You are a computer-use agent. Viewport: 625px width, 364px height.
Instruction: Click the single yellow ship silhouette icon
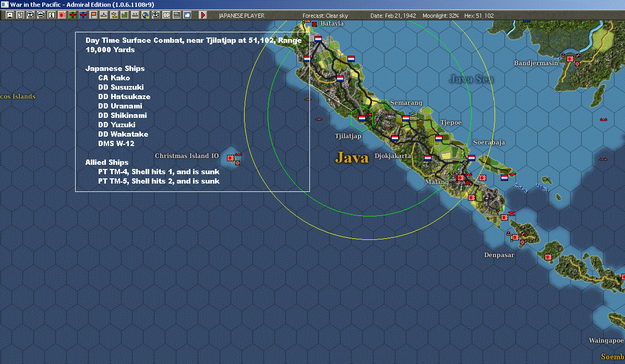click(x=104, y=15)
